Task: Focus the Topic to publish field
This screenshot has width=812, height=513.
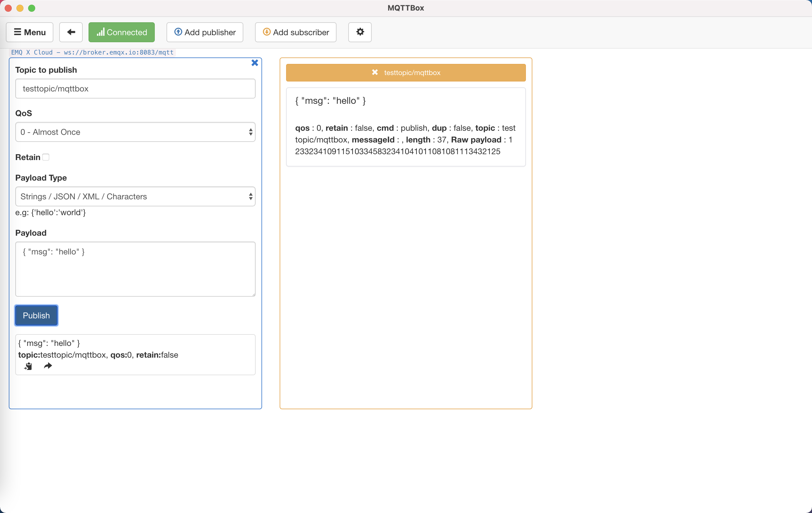Action: tap(135, 89)
